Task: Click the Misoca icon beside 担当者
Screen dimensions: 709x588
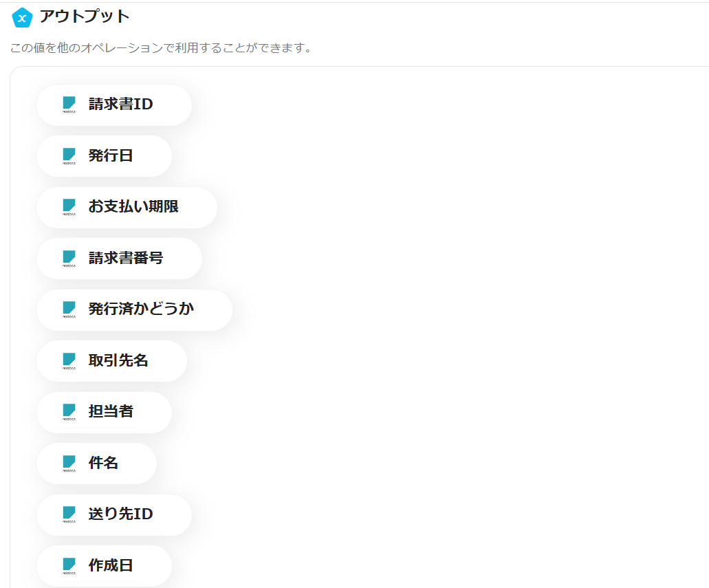Action: pyautogui.click(x=69, y=412)
